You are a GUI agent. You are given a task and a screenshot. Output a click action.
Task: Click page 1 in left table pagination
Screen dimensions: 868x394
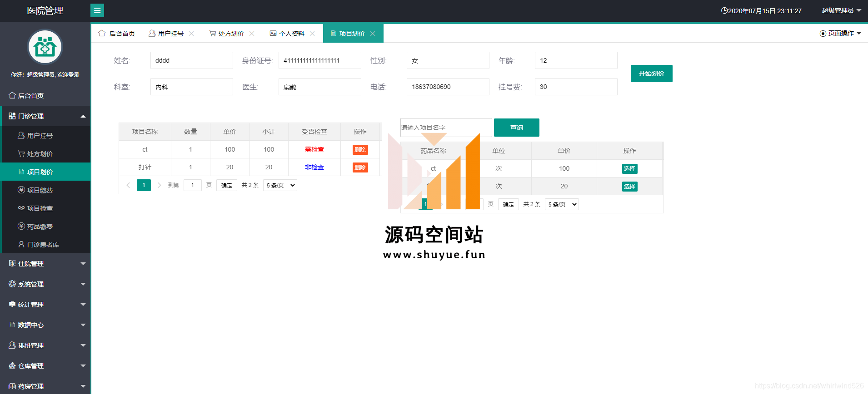pyautogui.click(x=144, y=185)
